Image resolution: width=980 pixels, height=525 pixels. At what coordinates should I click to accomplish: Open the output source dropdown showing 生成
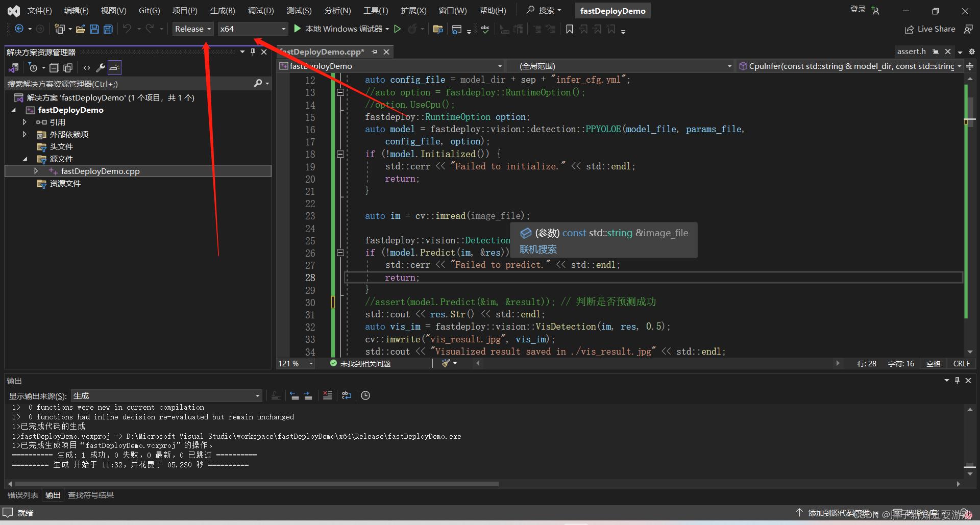coord(167,396)
